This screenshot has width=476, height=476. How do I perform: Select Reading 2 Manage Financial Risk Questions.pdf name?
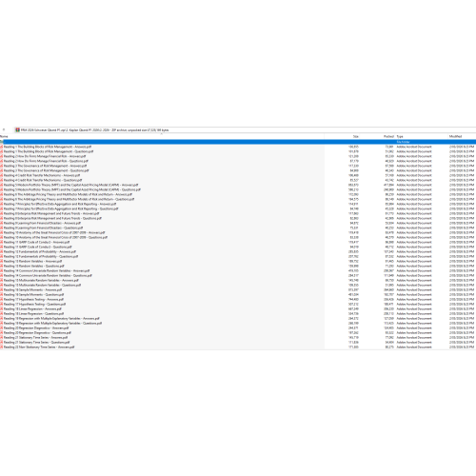[x=46, y=161]
